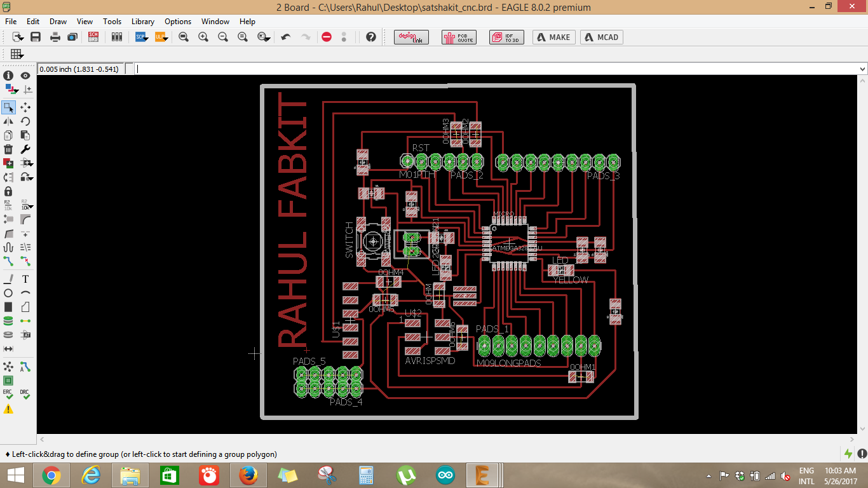Select the Route trace tool
This screenshot has width=868, height=488.
click(x=8, y=261)
